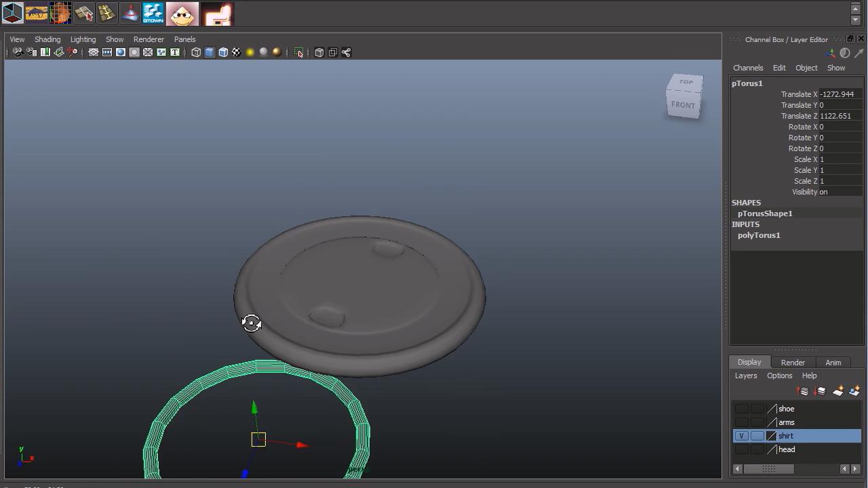This screenshot has width=868, height=488.
Task: Click the pink glowing chair shelf icon
Action: tap(217, 14)
